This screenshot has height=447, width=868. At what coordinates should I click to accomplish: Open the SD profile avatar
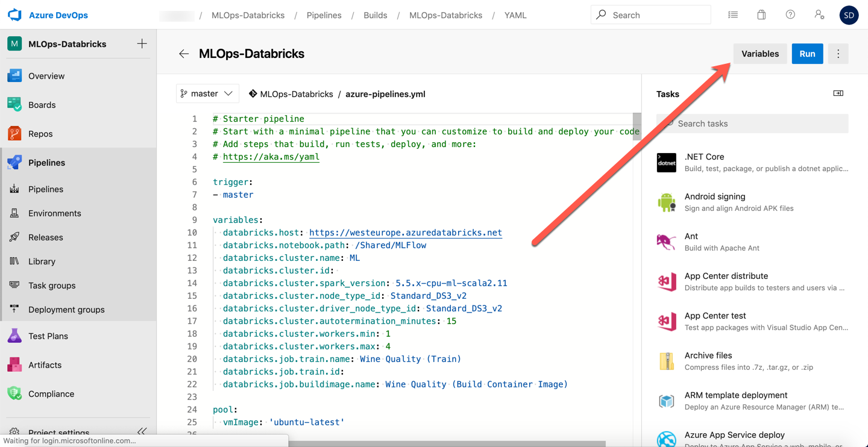tap(849, 15)
